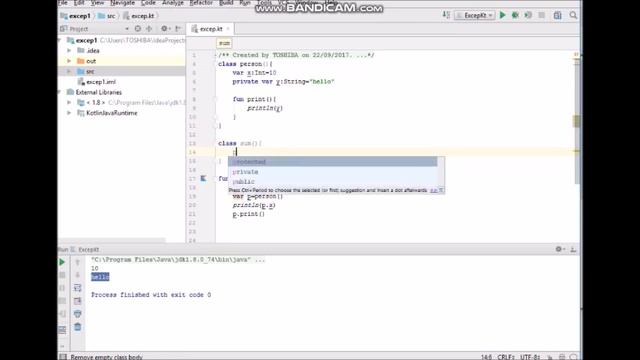Expand the JDK 1.8 library node

click(x=69, y=102)
